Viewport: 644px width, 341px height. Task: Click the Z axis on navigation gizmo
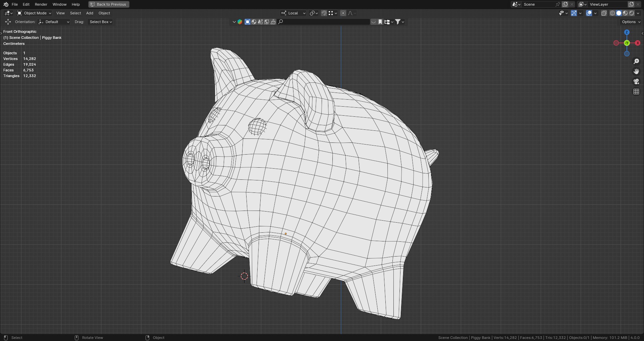coord(627,32)
